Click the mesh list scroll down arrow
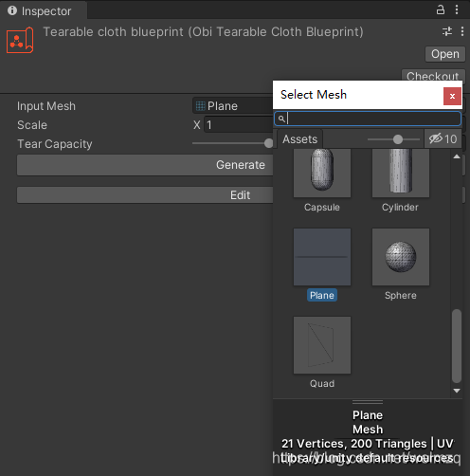470x476 pixels. pyautogui.click(x=457, y=391)
